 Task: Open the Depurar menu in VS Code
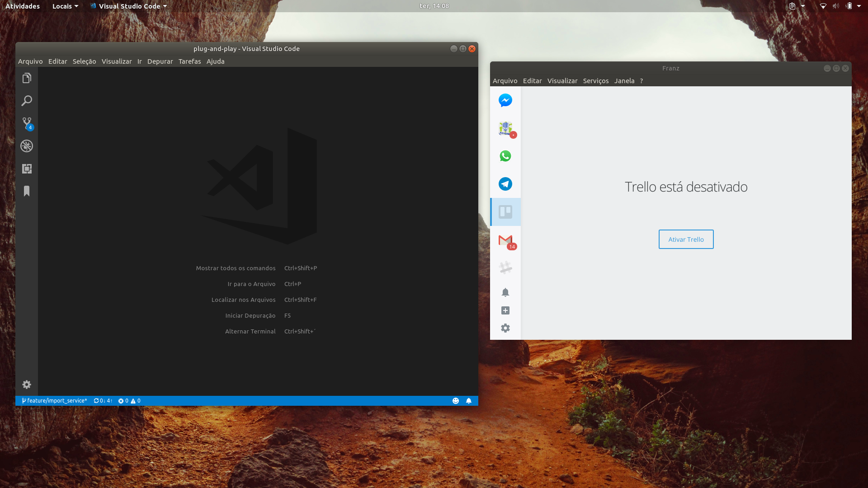(x=160, y=61)
